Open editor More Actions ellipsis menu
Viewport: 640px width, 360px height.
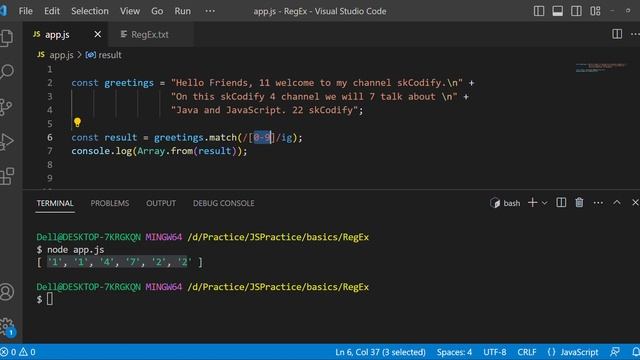tap(635, 34)
